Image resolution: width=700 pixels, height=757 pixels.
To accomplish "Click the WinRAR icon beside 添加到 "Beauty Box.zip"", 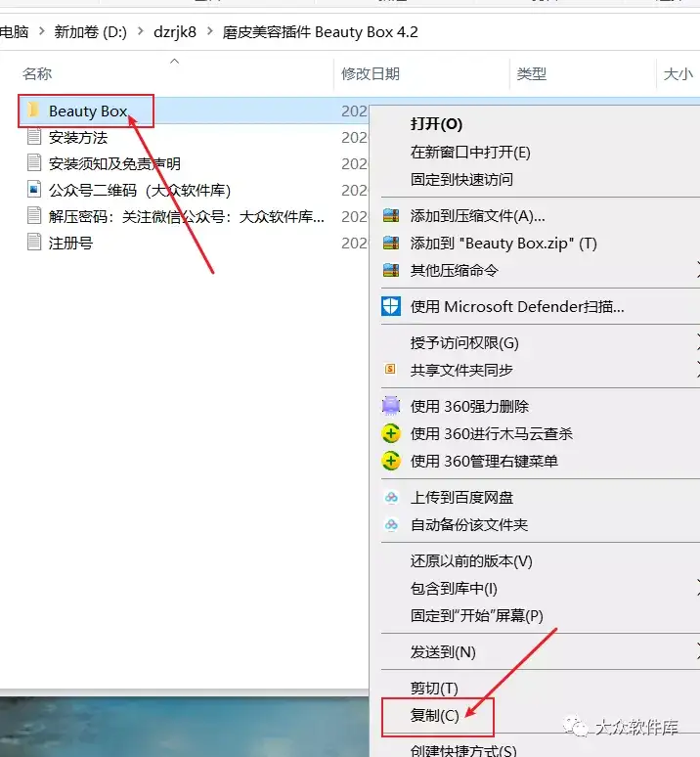I will point(391,243).
